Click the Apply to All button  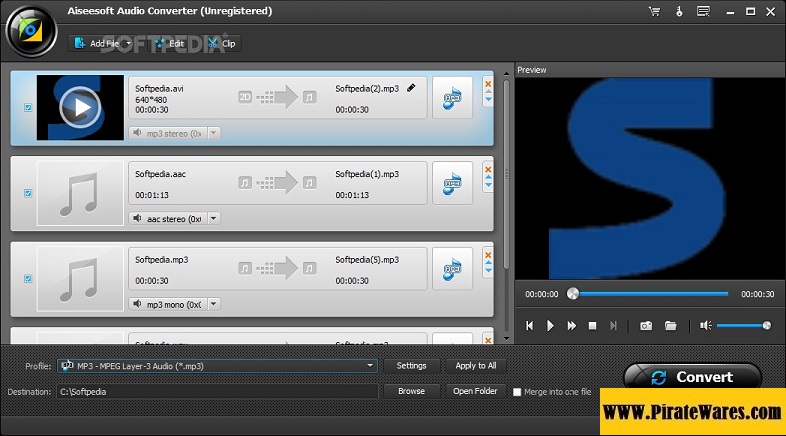(x=475, y=366)
